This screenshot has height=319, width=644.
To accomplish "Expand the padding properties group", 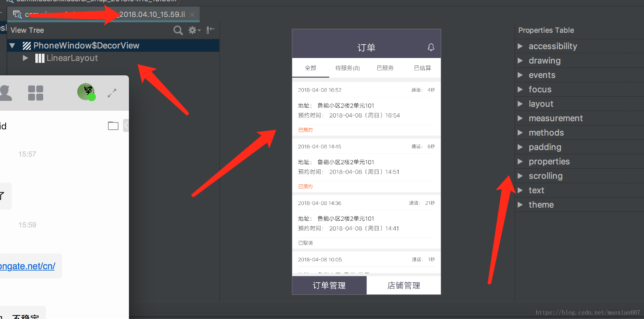I will 520,147.
